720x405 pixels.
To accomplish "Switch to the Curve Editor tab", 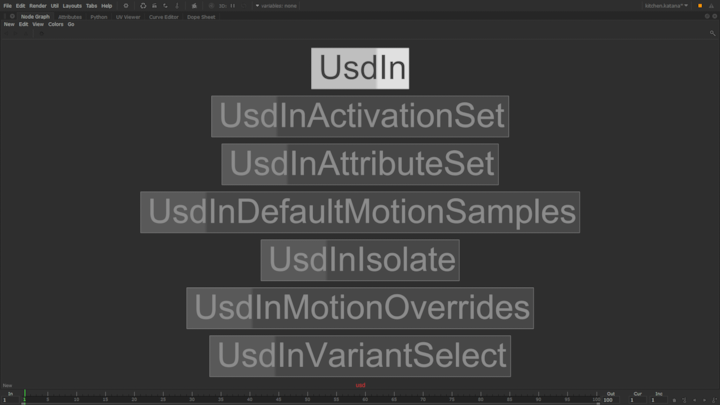I will click(x=163, y=17).
